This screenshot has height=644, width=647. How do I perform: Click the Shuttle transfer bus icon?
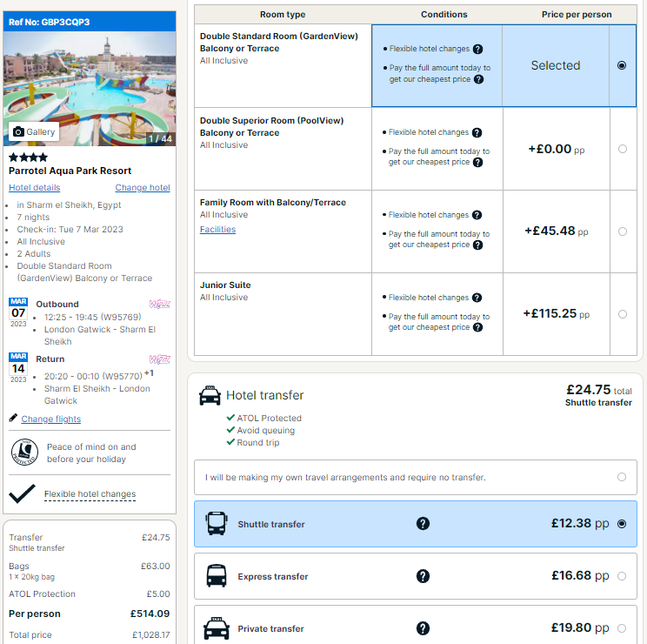click(x=217, y=523)
